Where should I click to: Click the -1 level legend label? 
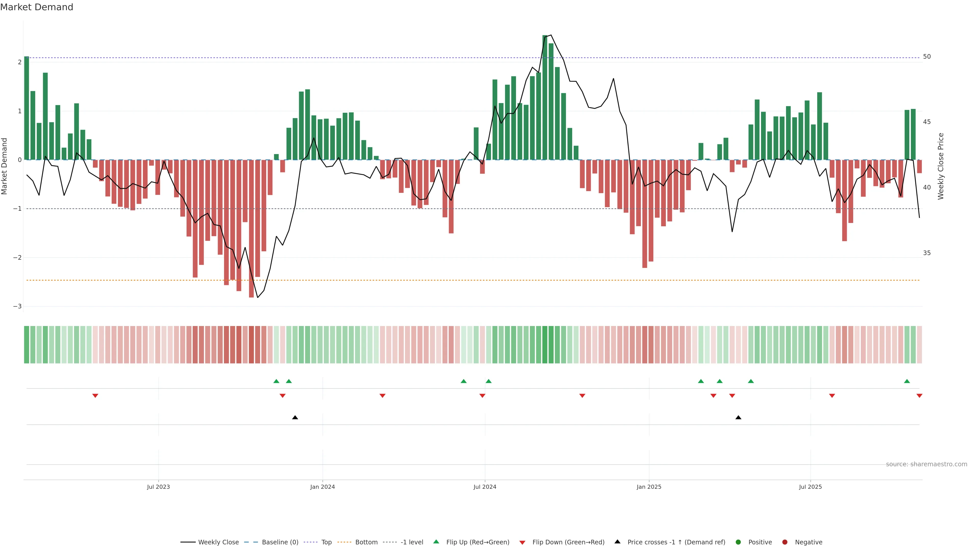(x=412, y=542)
